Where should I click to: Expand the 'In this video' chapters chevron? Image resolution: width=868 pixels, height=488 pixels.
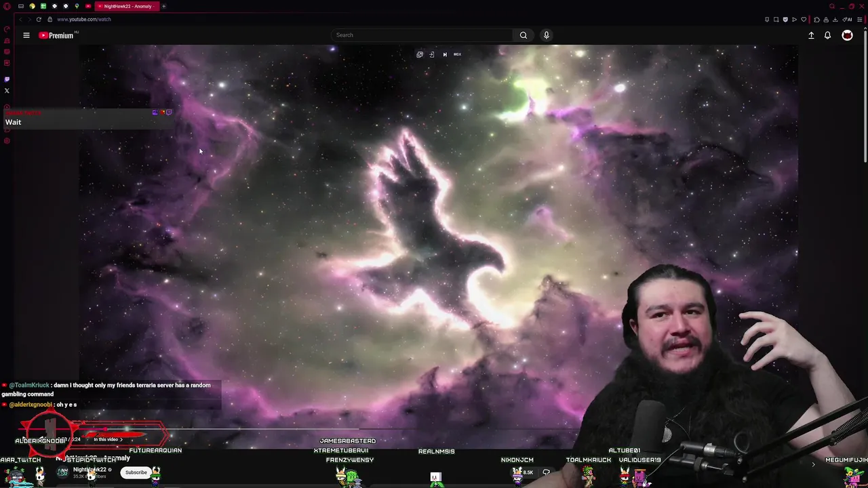click(x=121, y=439)
